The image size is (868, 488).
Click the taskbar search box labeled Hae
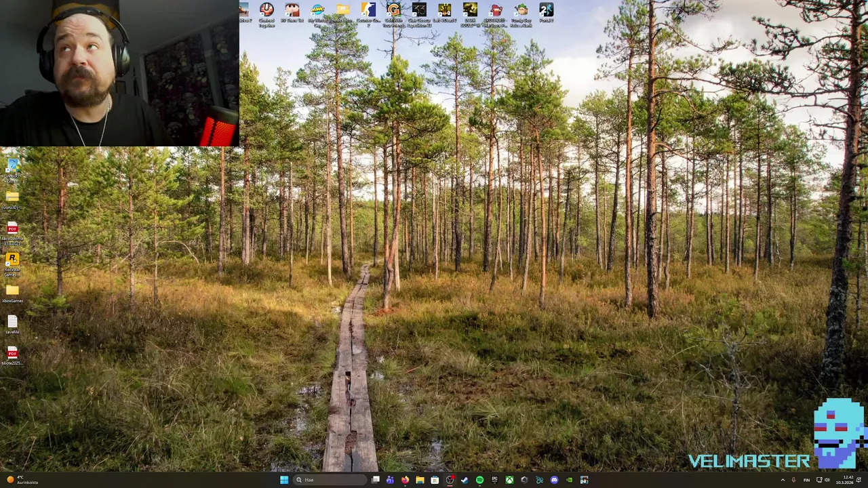coord(330,480)
